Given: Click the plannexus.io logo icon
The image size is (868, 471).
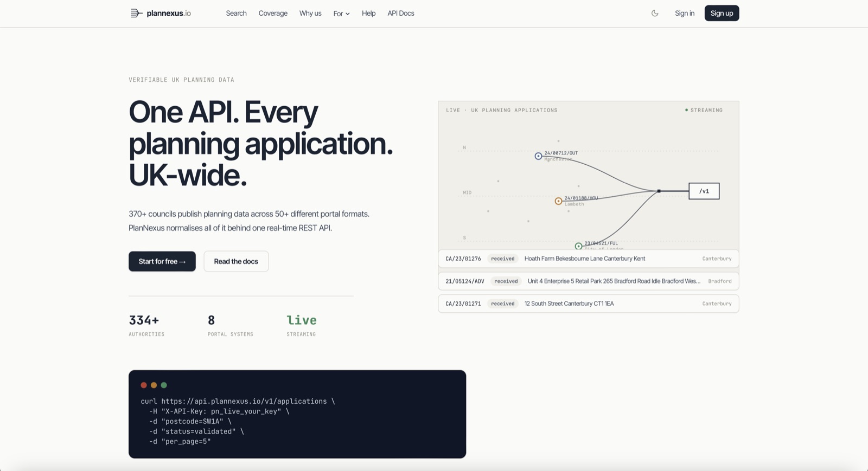Looking at the screenshot, I should (136, 13).
